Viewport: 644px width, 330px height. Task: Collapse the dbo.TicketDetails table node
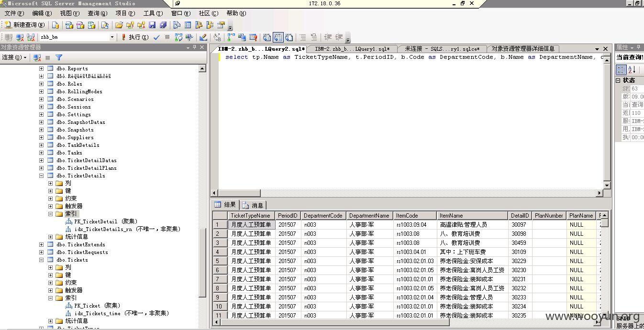click(41, 176)
